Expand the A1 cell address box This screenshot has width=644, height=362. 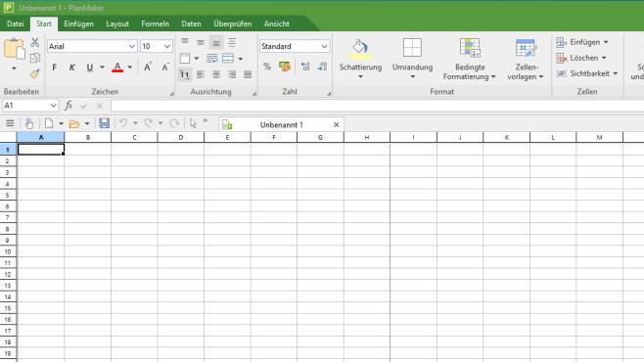pos(54,106)
